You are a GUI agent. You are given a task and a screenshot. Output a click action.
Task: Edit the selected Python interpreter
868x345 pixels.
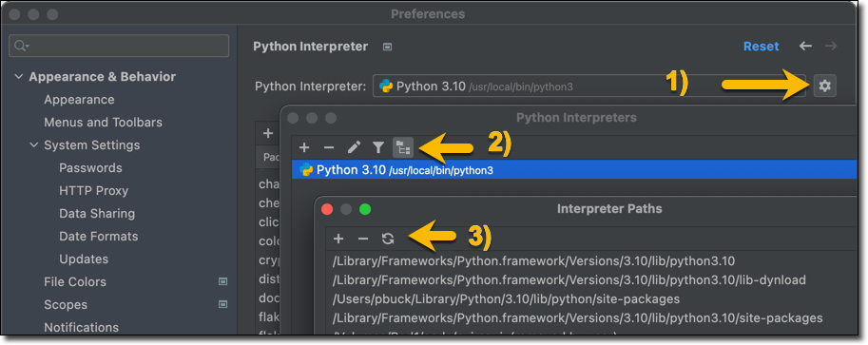(354, 147)
